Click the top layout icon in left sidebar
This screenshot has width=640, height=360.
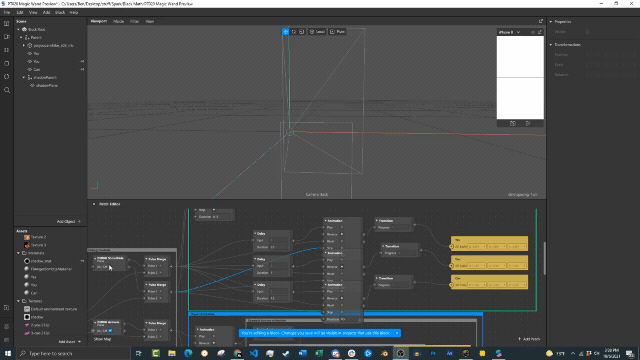[x=7, y=24]
